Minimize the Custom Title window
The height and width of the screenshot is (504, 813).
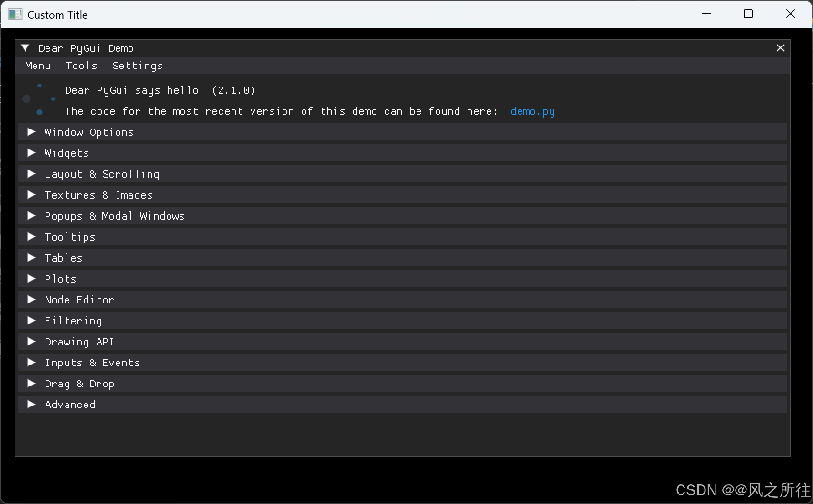[707, 14]
